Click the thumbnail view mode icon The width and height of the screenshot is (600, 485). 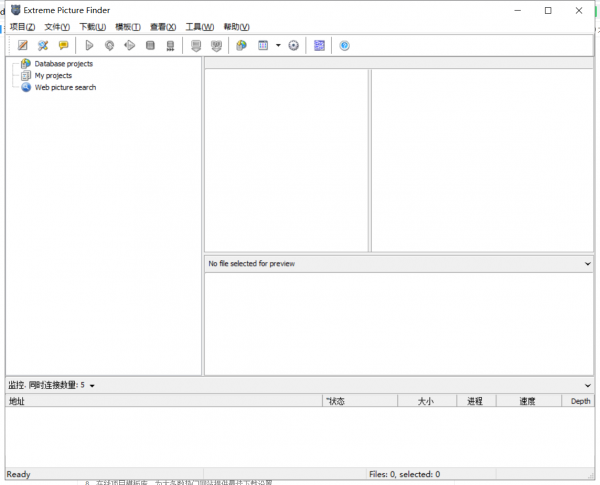(x=263, y=46)
